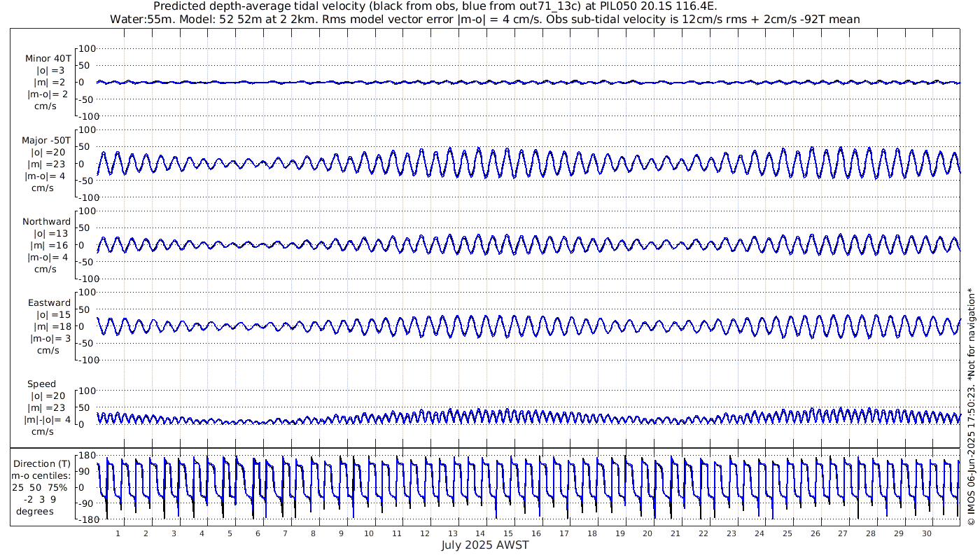Click the '|m| =2' value in Minor panel
Image resolution: width=980 pixels, height=560 pixels.
pyautogui.click(x=50, y=83)
